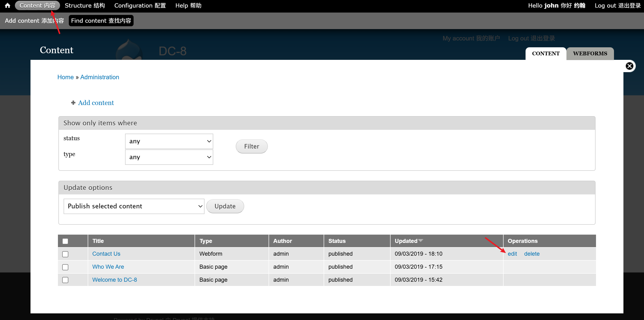This screenshot has height=320, width=644.
Task: Click the Updated column sort arrow
Action: [x=421, y=241]
